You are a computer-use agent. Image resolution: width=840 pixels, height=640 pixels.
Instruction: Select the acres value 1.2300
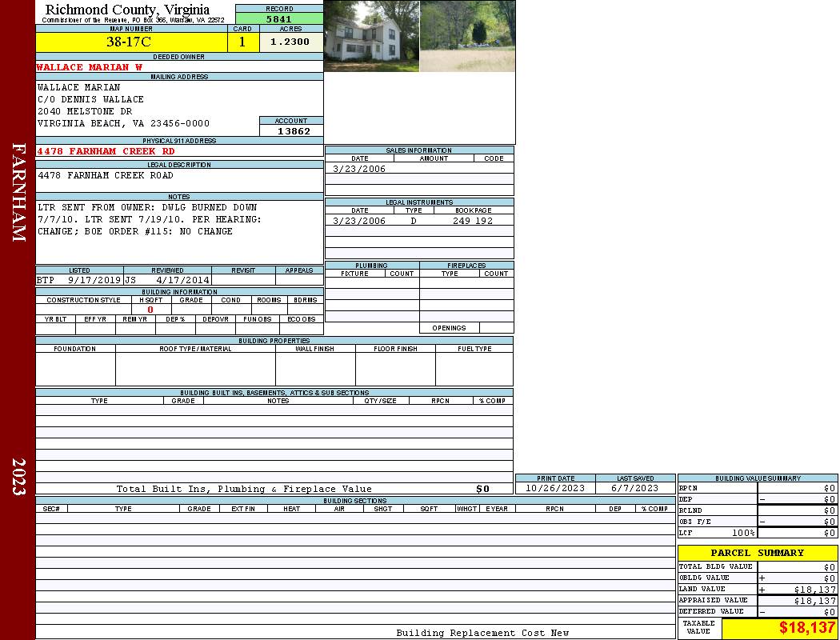290,42
